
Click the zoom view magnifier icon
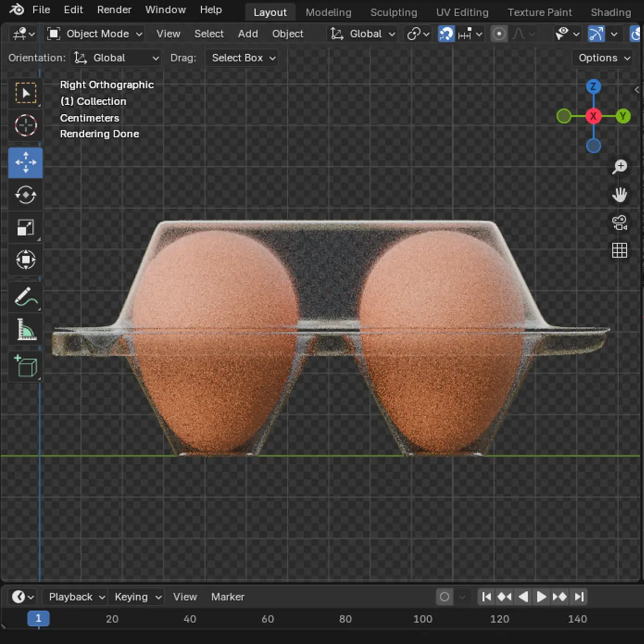pos(620,167)
